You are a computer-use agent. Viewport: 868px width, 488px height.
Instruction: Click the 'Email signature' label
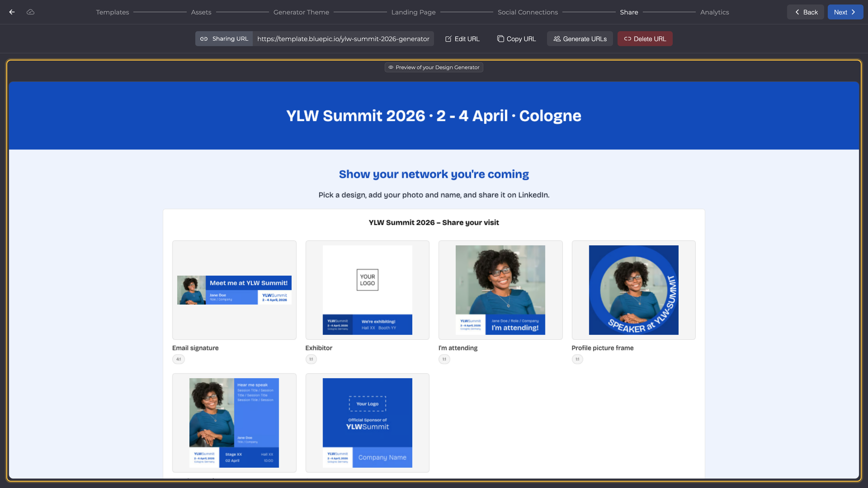[196, 348]
